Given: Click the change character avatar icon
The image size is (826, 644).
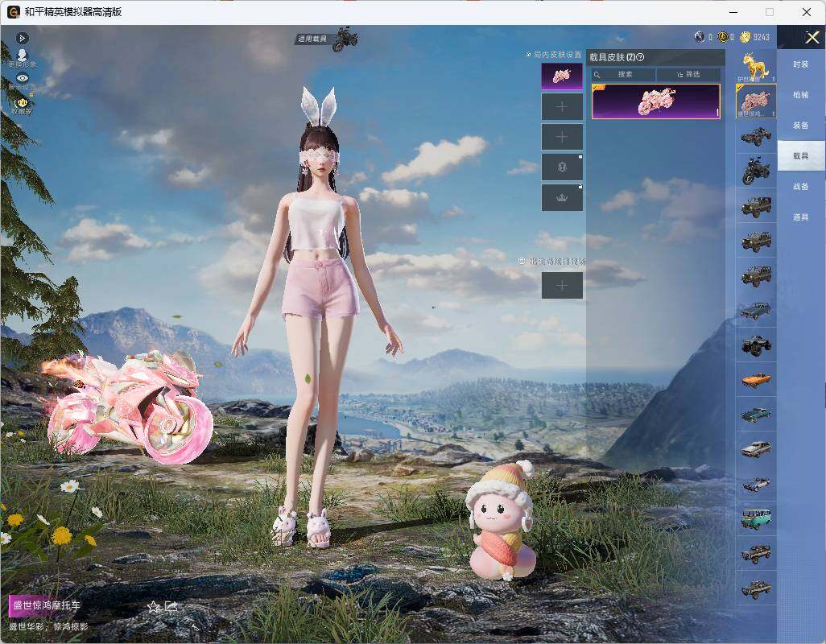Looking at the screenshot, I should (x=22, y=57).
